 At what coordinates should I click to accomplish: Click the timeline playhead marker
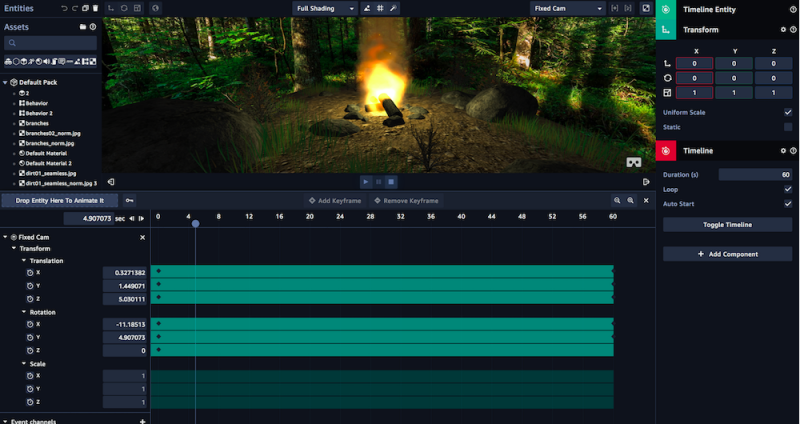195,222
